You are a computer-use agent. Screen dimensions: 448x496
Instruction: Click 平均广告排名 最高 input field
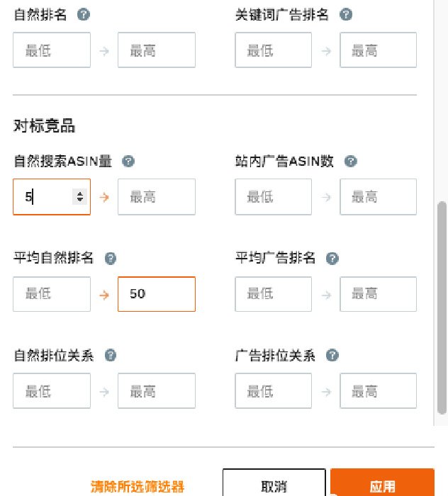[x=378, y=294]
